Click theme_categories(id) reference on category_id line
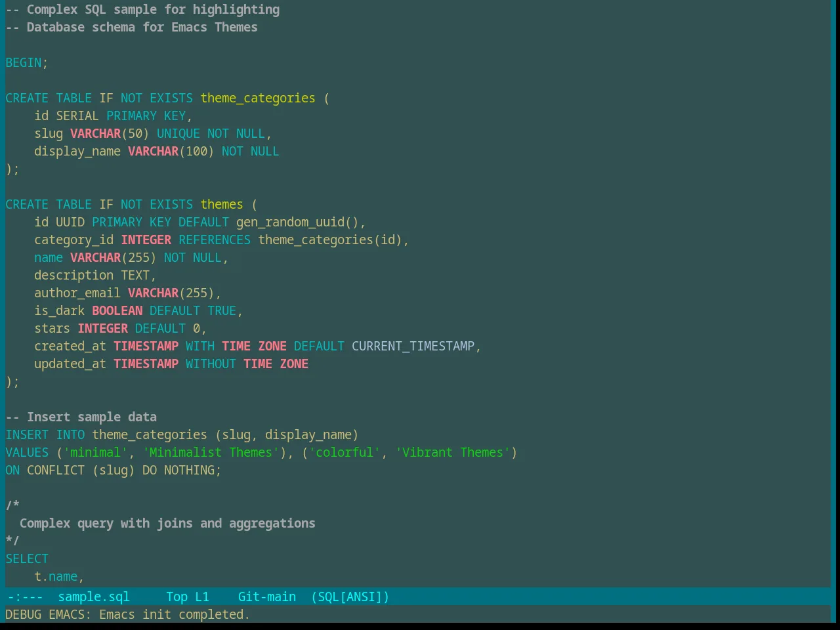 coord(330,240)
